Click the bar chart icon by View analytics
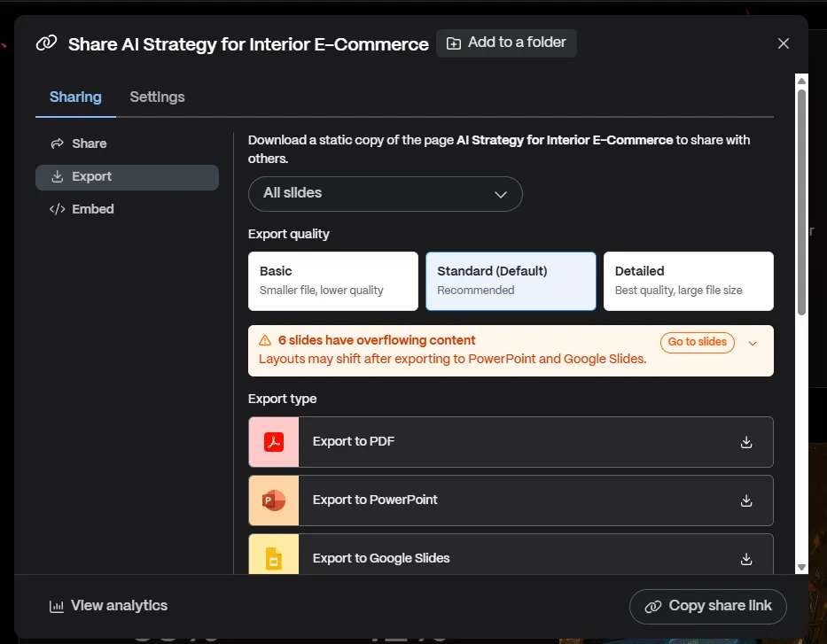Image resolution: width=827 pixels, height=644 pixels. click(57, 607)
